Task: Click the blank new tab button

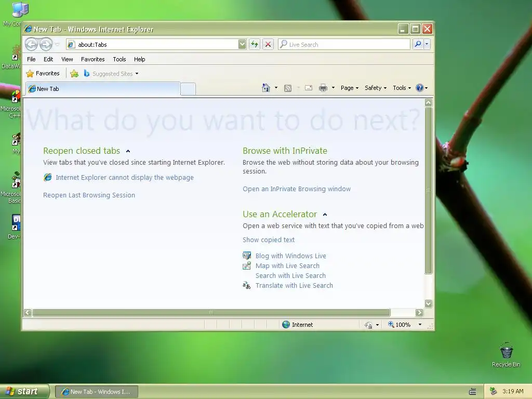Action: click(x=188, y=89)
